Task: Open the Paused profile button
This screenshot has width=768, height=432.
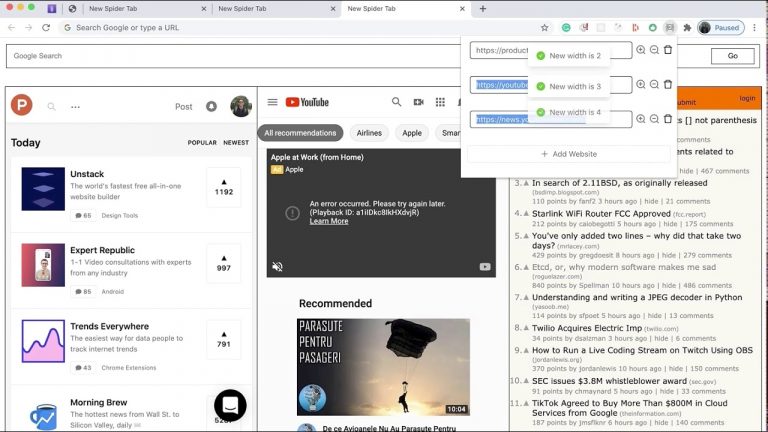Action: (721, 28)
